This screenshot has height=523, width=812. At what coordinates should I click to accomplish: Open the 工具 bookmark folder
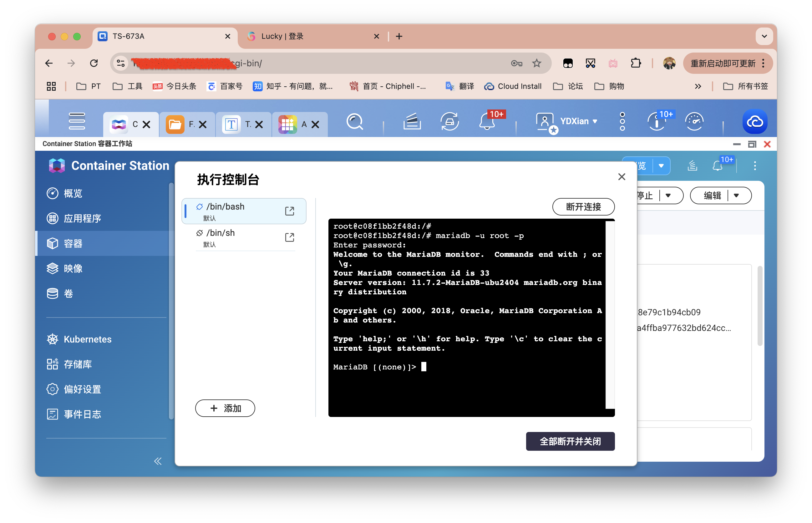pyautogui.click(x=127, y=86)
